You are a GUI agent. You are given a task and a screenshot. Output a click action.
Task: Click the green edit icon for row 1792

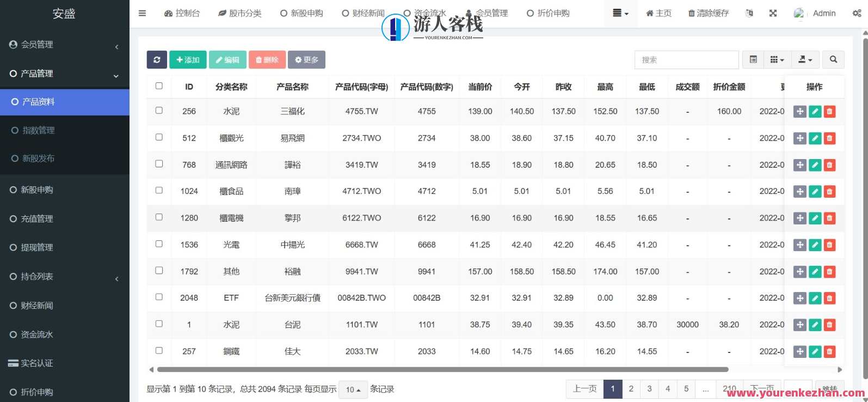(x=815, y=272)
